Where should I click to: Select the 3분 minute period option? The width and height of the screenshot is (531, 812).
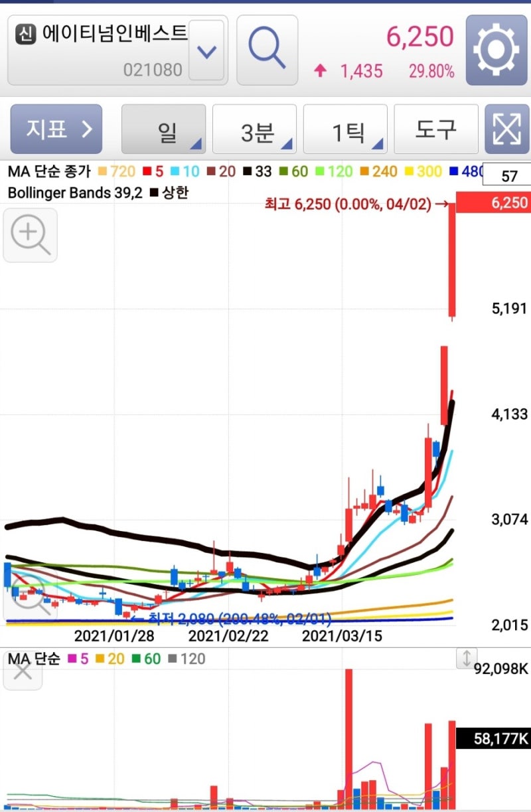(x=254, y=129)
